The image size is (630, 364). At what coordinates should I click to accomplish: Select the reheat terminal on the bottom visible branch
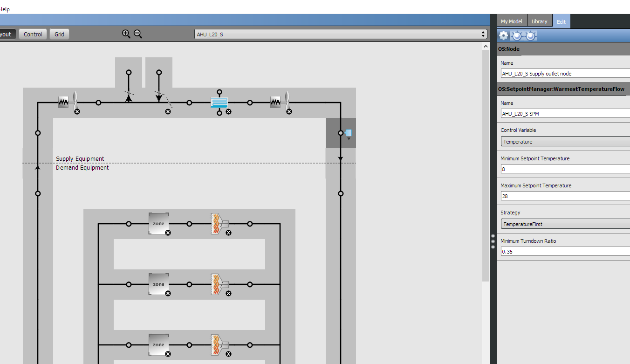coord(219,345)
